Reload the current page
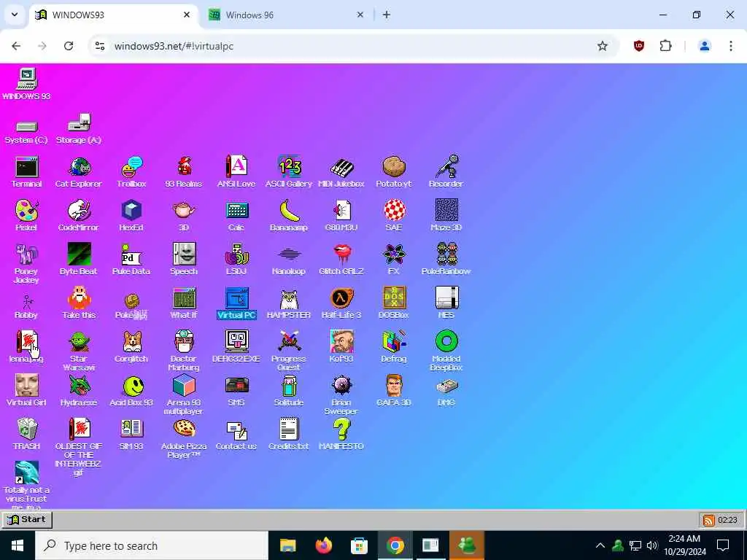Viewport: 747px width, 560px height. point(69,46)
